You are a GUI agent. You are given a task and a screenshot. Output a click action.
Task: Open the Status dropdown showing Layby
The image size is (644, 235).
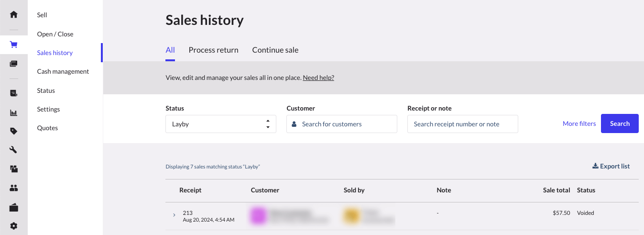(220, 124)
